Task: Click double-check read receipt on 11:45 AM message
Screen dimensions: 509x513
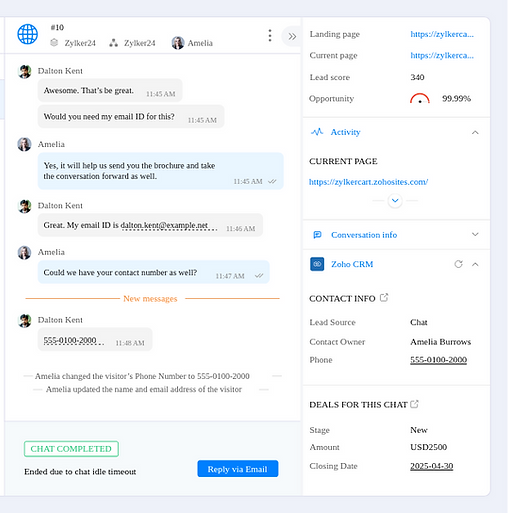Action: point(272,181)
